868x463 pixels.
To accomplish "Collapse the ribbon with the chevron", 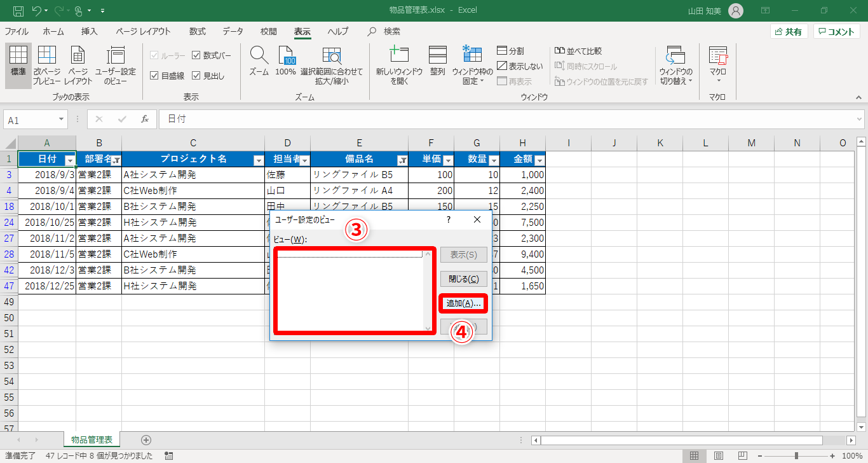I will click(859, 97).
